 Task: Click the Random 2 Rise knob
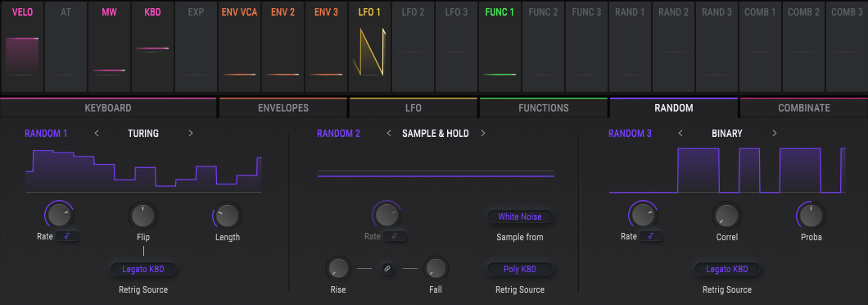pyautogui.click(x=337, y=268)
